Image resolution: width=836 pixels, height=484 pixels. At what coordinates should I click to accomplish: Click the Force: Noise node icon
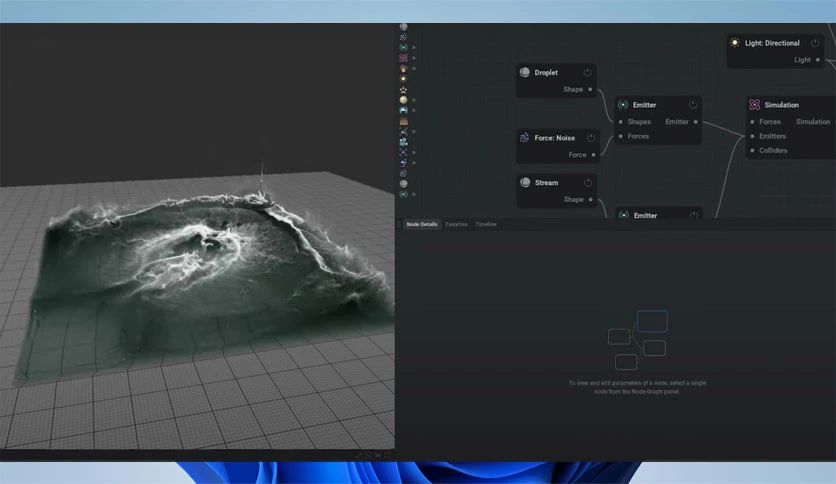(x=525, y=138)
